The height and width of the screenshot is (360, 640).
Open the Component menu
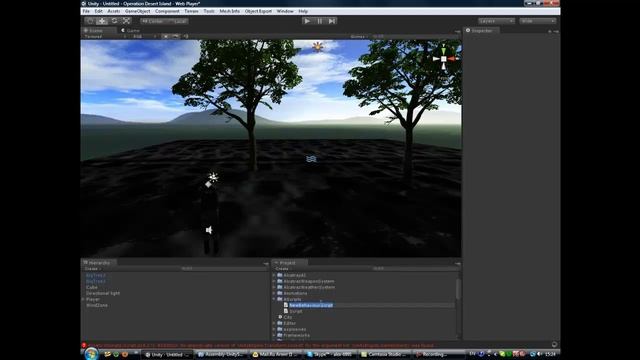(x=167, y=11)
